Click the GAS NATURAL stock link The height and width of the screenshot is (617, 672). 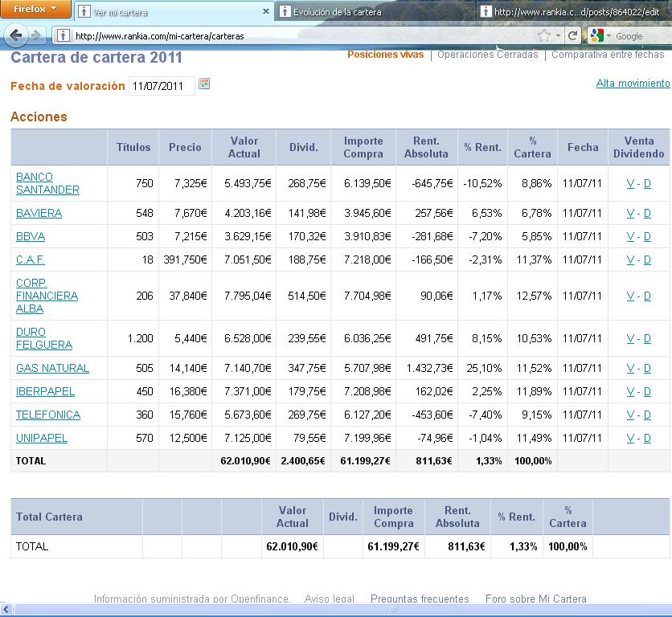pyautogui.click(x=52, y=368)
